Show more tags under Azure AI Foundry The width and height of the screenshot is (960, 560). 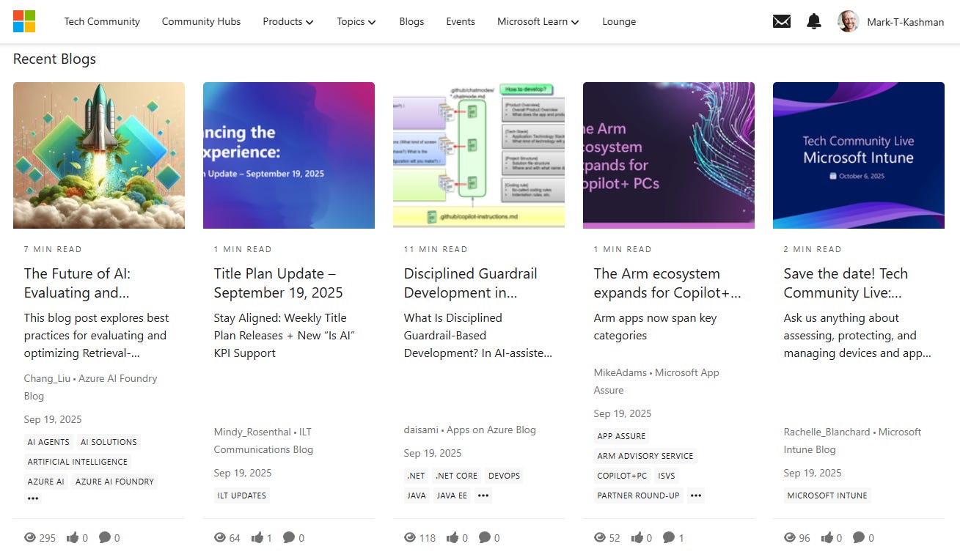33,498
